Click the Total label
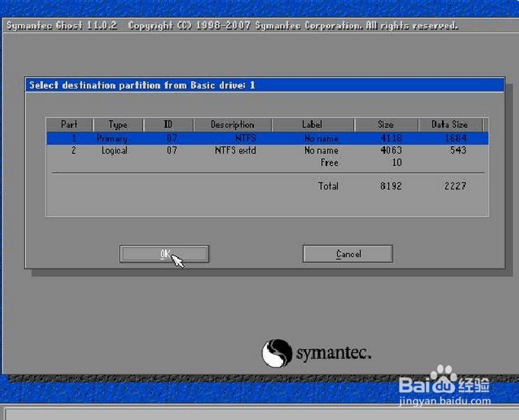519x420 pixels. [x=328, y=186]
